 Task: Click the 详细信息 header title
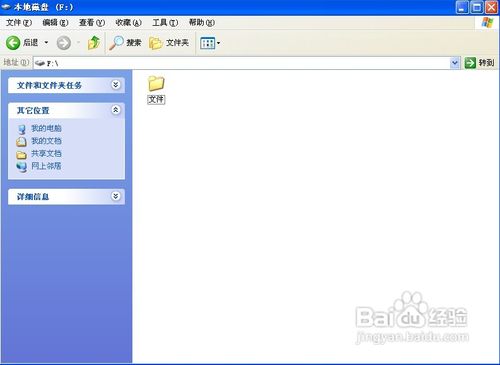click(33, 197)
